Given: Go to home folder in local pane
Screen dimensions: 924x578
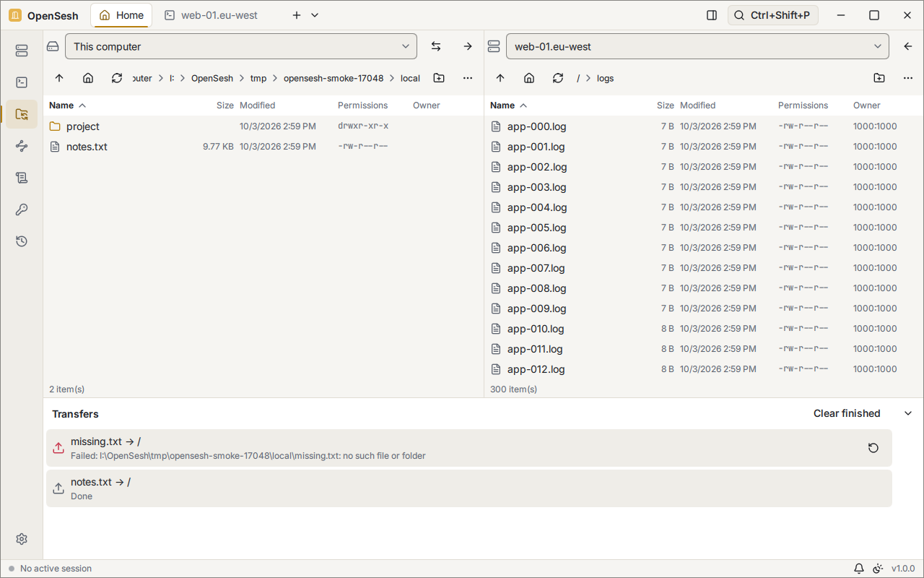Looking at the screenshot, I should pos(88,78).
